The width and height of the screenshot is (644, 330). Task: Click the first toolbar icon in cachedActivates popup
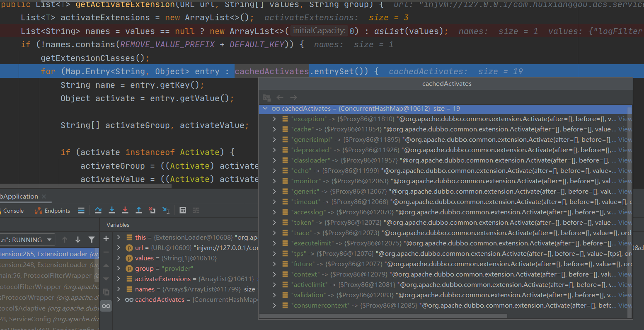[x=267, y=98]
